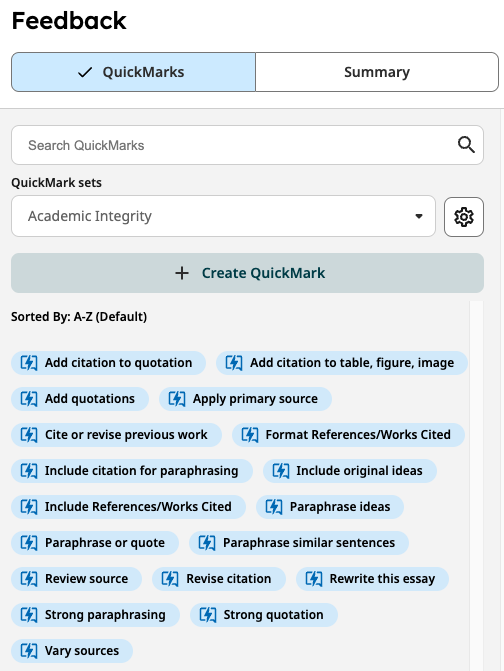
Task: Click the icon beside Format References/Works Cited
Action: click(x=250, y=435)
